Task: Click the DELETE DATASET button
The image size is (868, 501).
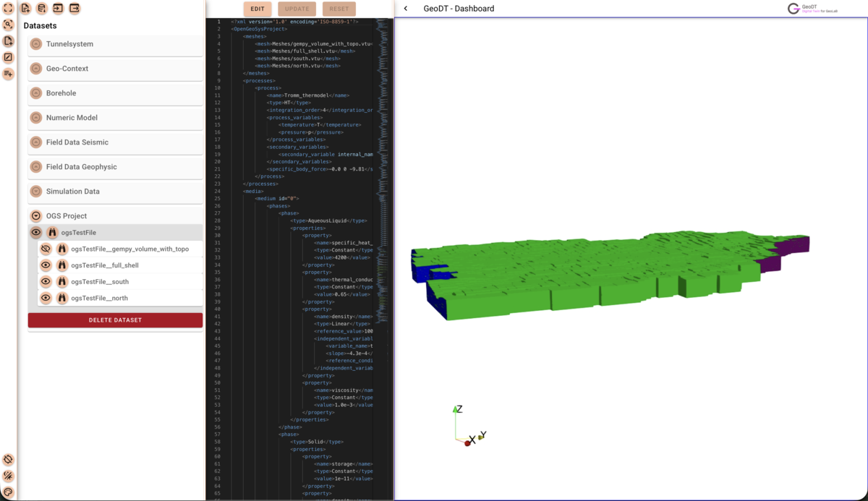Action: pyautogui.click(x=115, y=320)
